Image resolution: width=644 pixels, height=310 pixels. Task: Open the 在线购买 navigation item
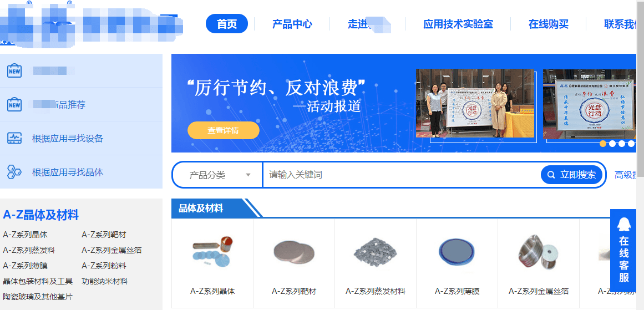click(548, 24)
